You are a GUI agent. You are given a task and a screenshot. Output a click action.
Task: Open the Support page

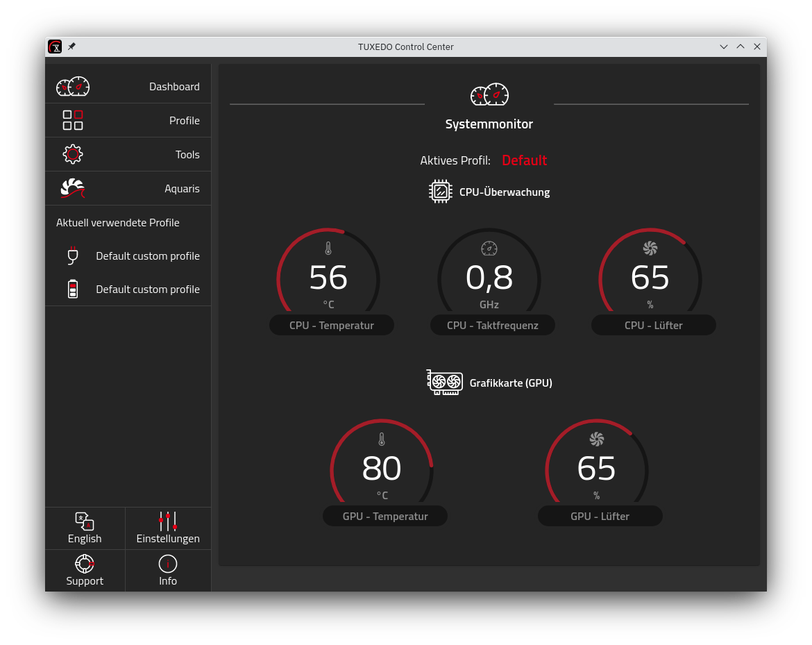(85, 571)
